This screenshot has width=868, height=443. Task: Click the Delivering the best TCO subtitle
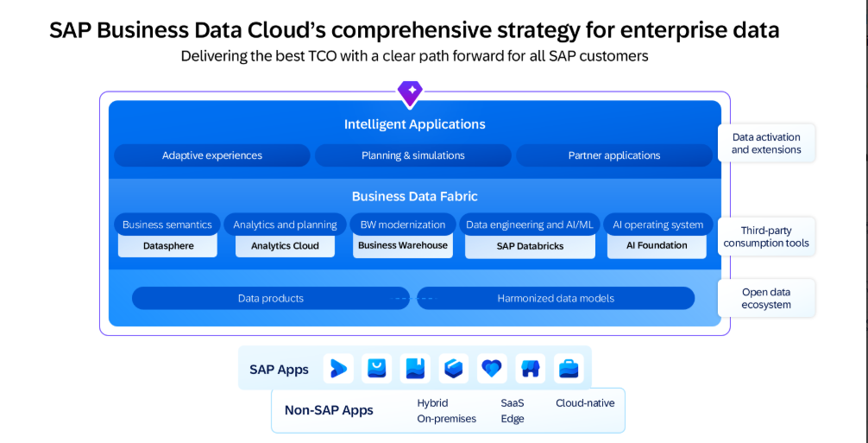pos(415,56)
